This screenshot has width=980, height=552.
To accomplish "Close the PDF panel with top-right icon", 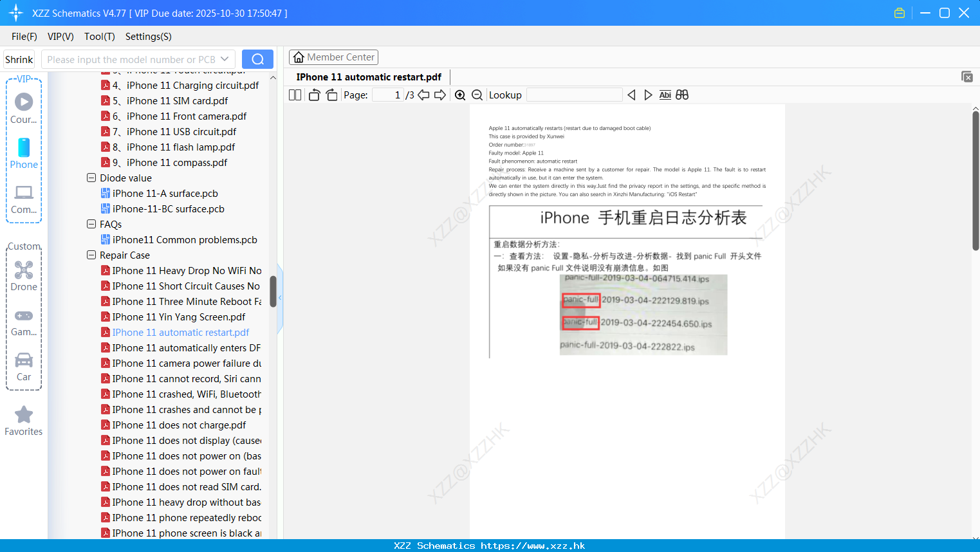I will pos(966,77).
